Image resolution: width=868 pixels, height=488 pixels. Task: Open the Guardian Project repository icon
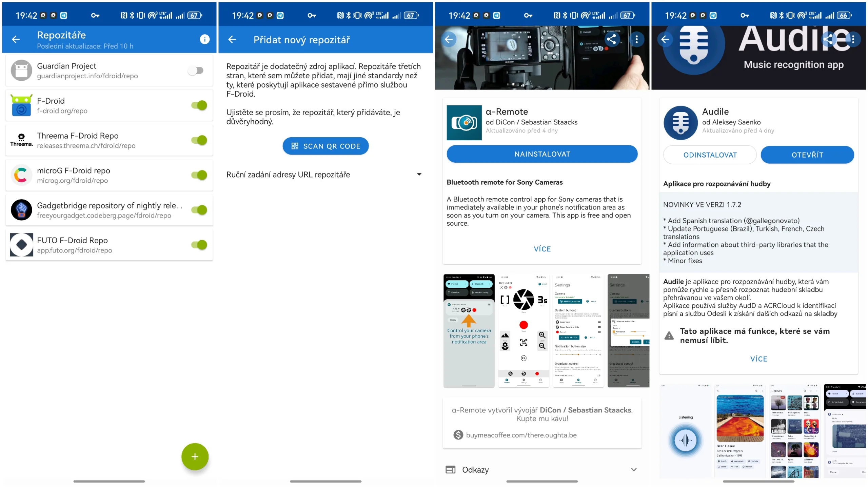tap(21, 70)
